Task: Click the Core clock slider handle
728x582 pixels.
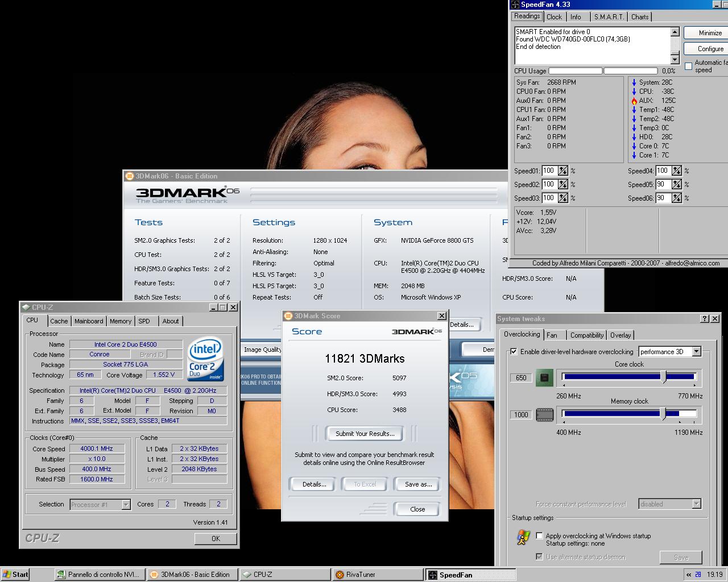Action: 663,377
